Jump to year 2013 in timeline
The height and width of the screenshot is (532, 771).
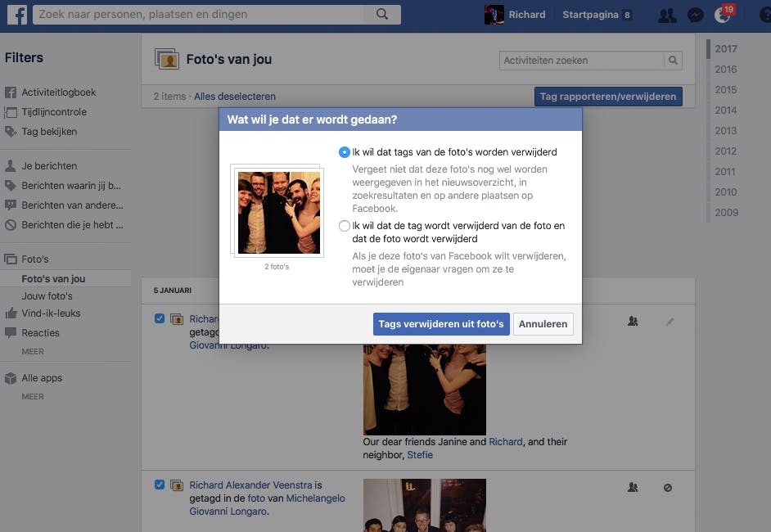point(726,131)
